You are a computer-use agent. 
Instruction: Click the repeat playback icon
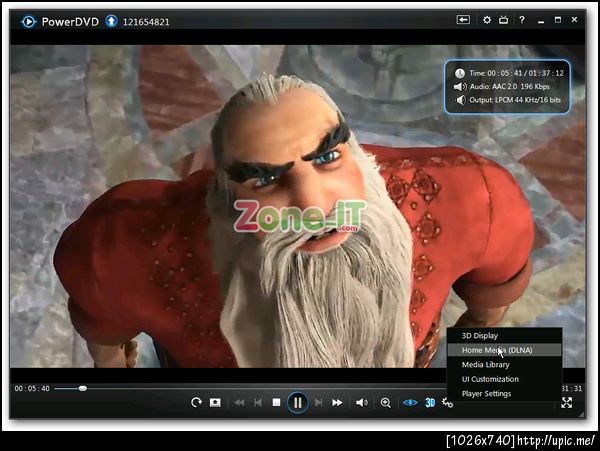[x=196, y=402]
